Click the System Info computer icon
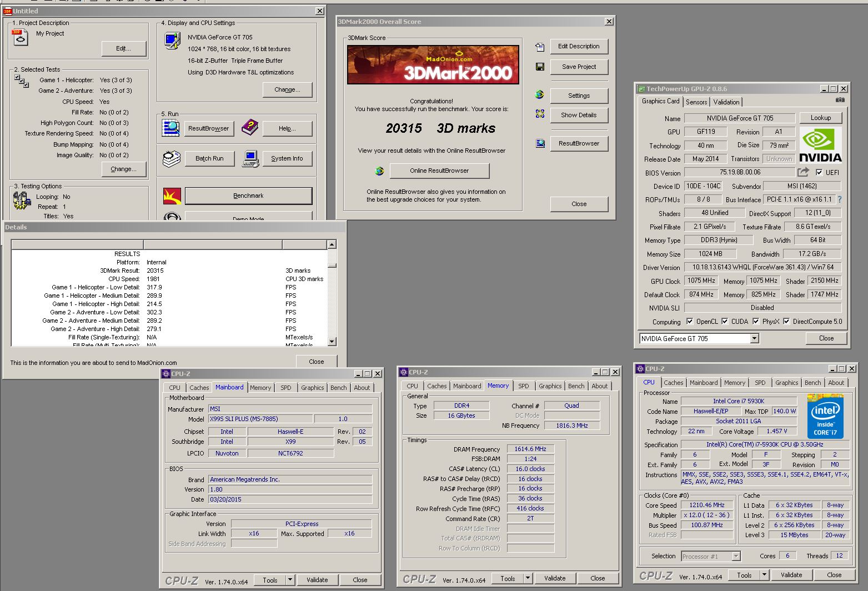Image resolution: width=868 pixels, height=591 pixels. 251,159
